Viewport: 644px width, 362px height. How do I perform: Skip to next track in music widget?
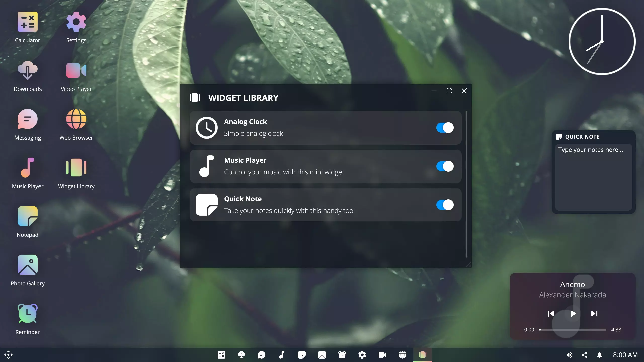click(x=594, y=314)
